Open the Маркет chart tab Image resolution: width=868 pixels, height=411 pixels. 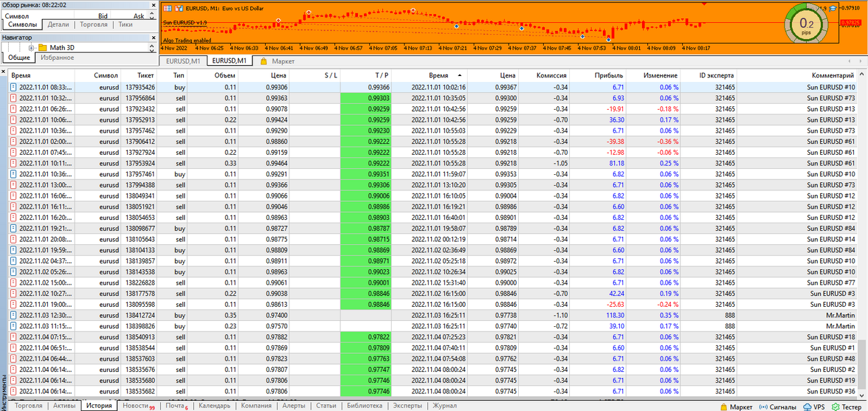[278, 61]
